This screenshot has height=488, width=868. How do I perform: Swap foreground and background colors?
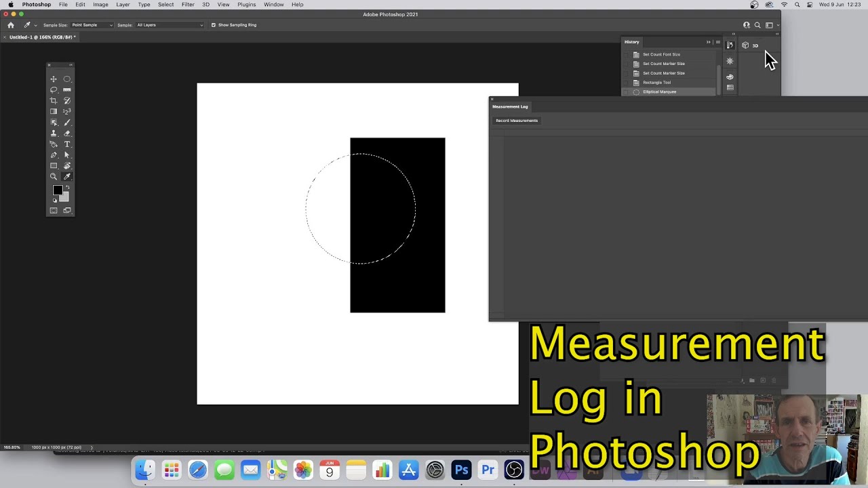pyautogui.click(x=67, y=188)
